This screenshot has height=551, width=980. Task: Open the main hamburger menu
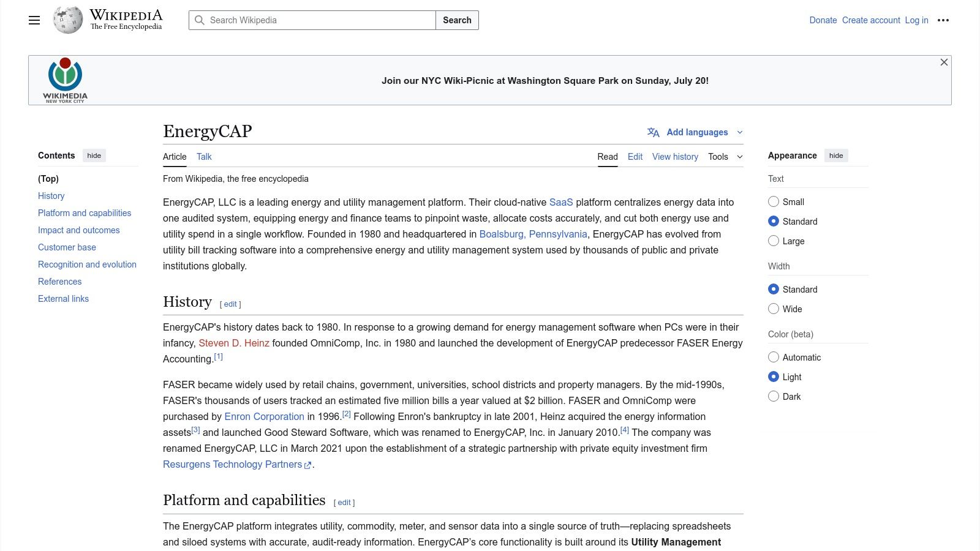34,20
